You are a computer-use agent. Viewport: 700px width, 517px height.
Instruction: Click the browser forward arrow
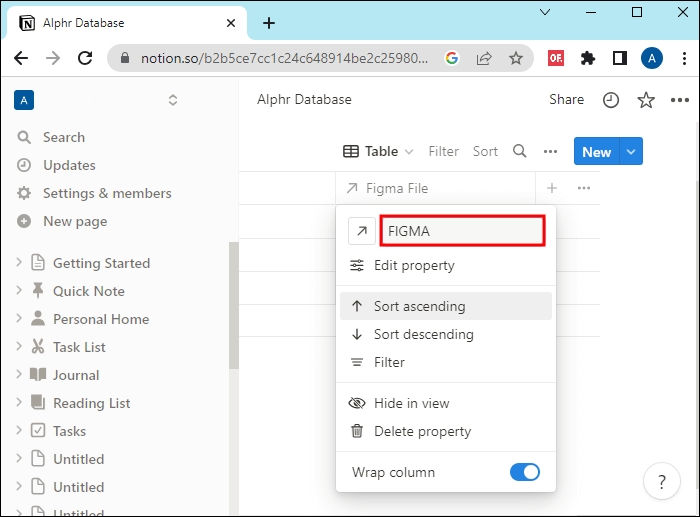tap(53, 58)
